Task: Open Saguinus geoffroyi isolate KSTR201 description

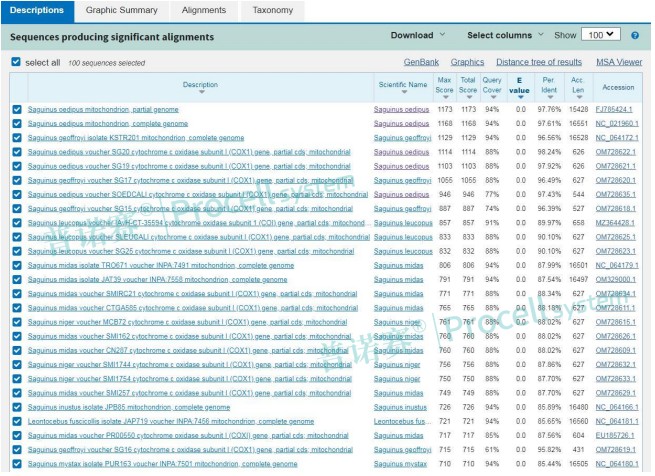Action: (x=136, y=138)
